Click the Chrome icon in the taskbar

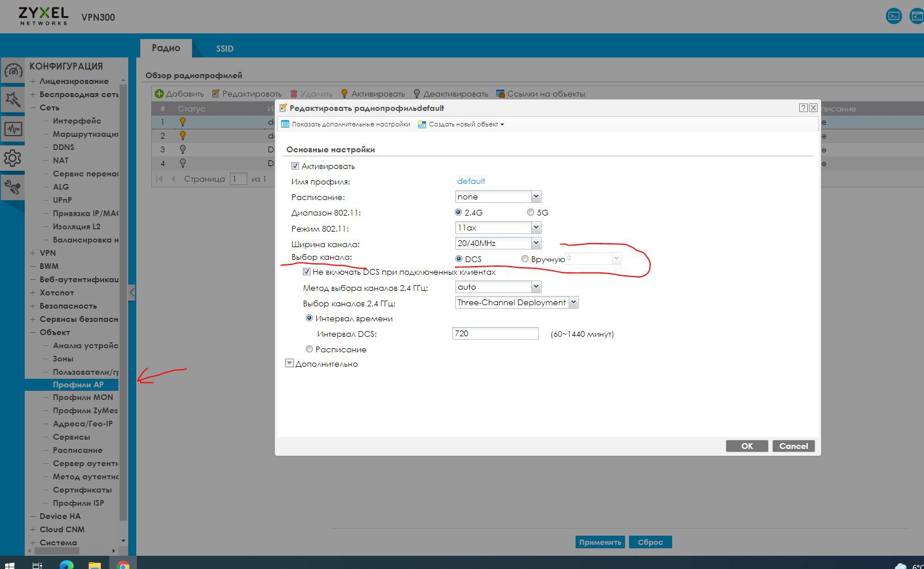click(x=122, y=565)
